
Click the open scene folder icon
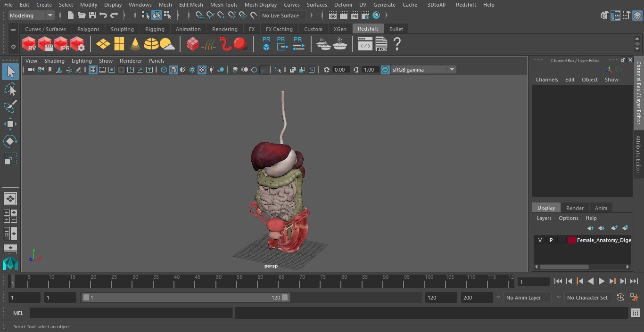tap(82, 16)
